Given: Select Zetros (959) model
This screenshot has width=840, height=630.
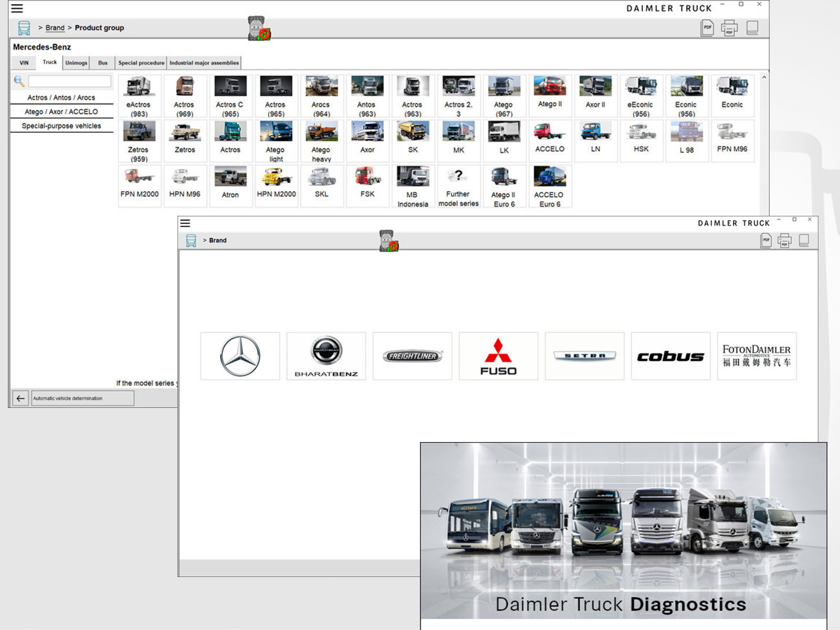Looking at the screenshot, I should coord(139,141).
